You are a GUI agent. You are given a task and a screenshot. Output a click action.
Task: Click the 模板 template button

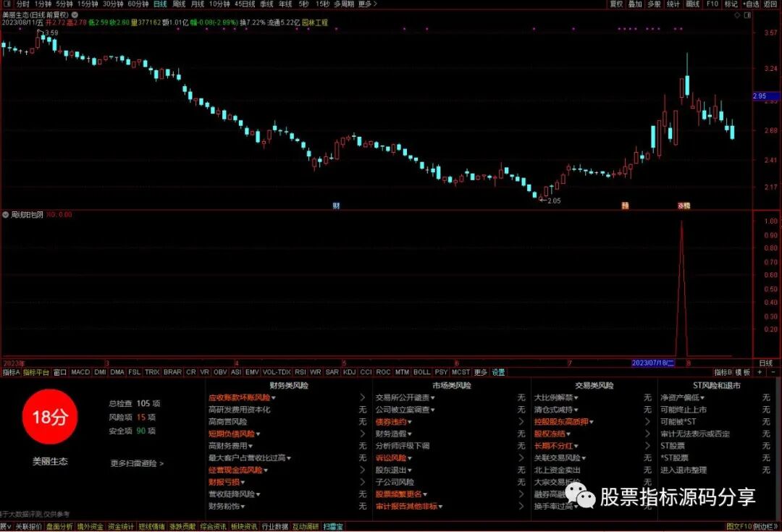(x=743, y=372)
